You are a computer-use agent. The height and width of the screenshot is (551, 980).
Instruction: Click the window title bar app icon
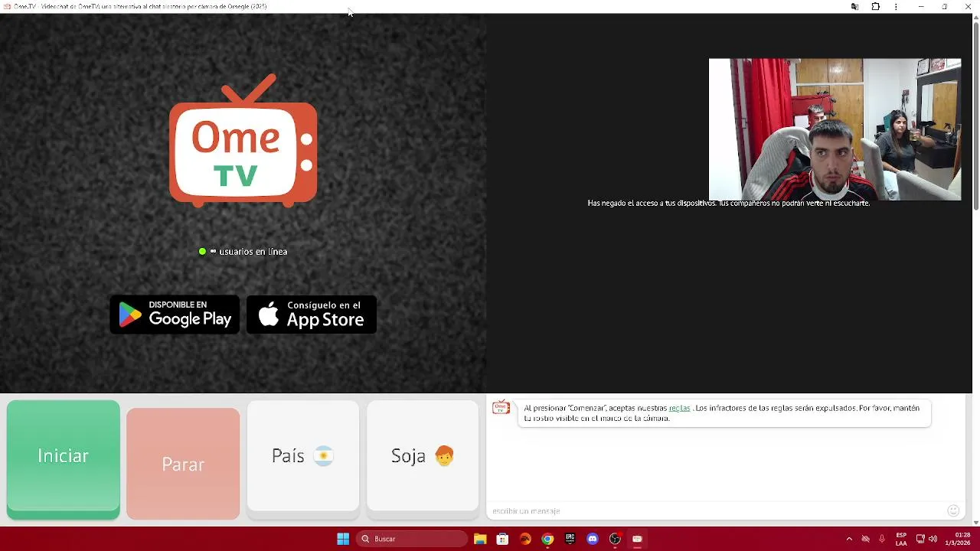pos(7,6)
